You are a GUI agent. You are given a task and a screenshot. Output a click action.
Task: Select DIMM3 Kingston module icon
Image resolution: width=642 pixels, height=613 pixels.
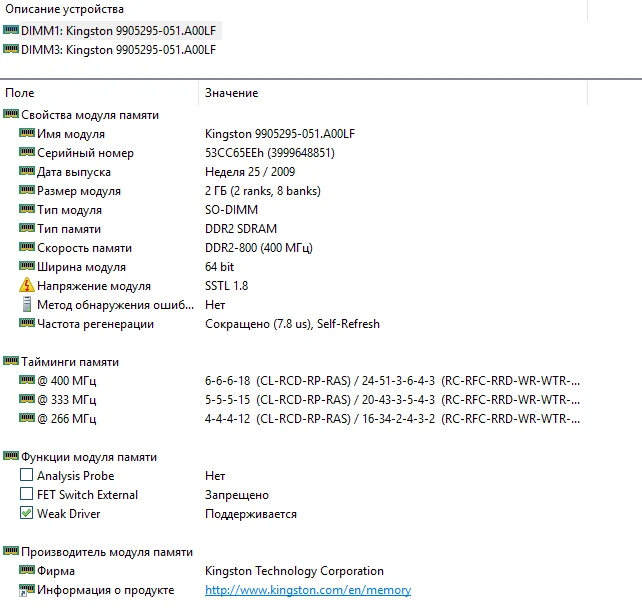click(11, 49)
